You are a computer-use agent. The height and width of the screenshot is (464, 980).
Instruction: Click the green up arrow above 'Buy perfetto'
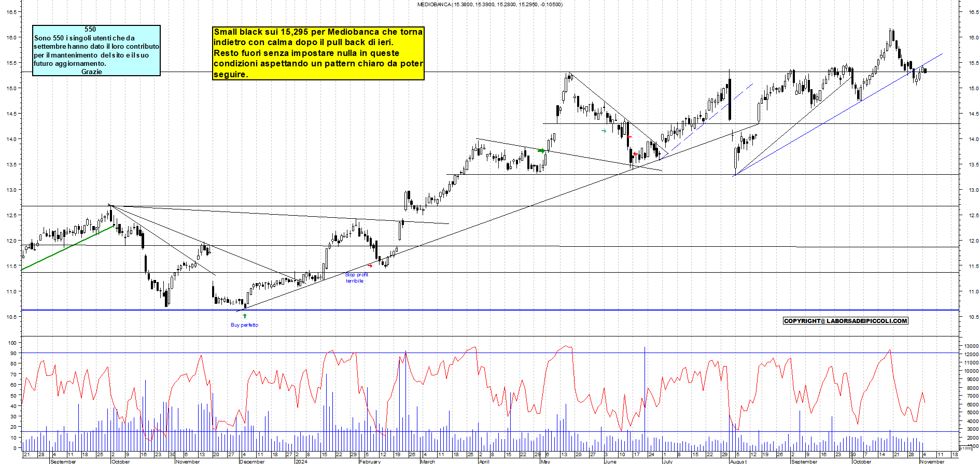(245, 316)
